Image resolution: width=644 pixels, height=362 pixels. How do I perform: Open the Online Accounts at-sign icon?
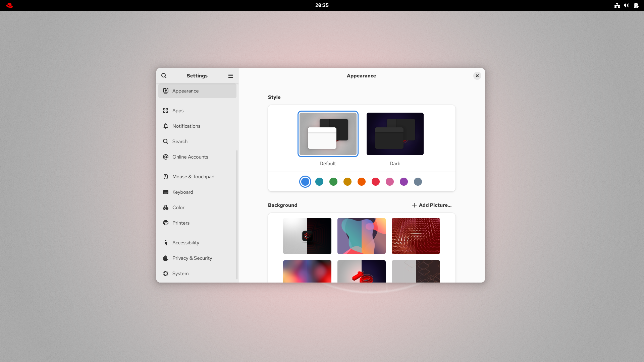(x=166, y=157)
